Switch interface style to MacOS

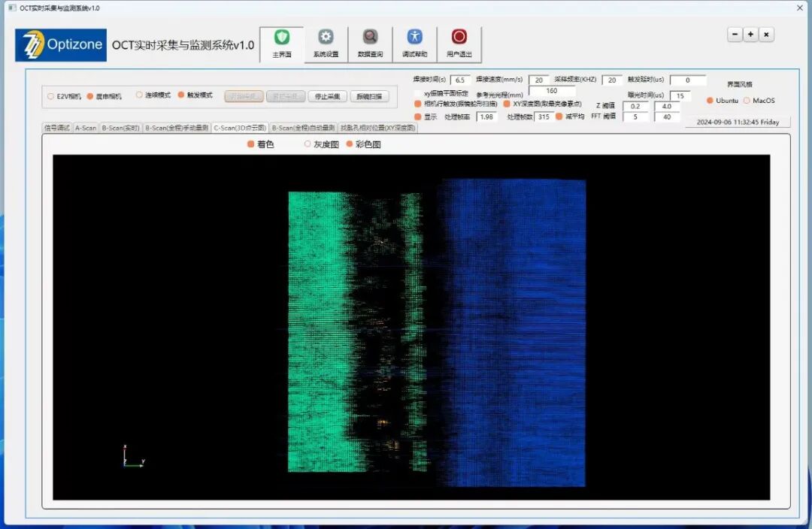[x=747, y=101]
